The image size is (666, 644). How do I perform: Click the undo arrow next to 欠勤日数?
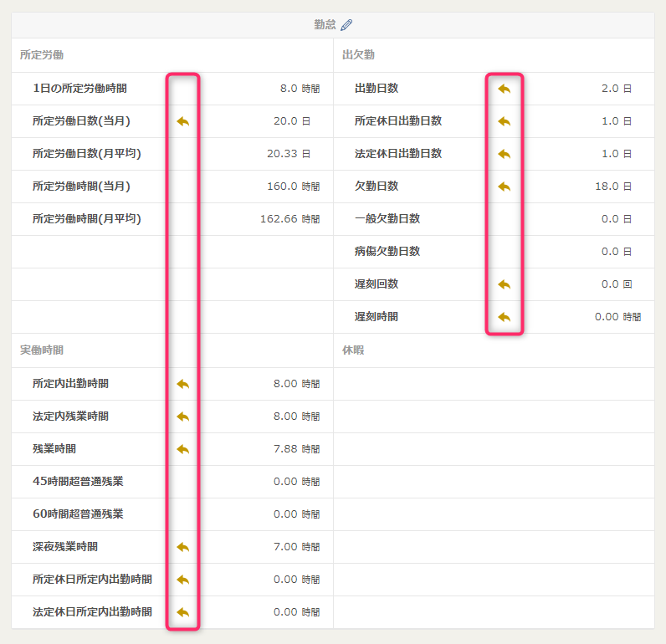[x=504, y=187]
